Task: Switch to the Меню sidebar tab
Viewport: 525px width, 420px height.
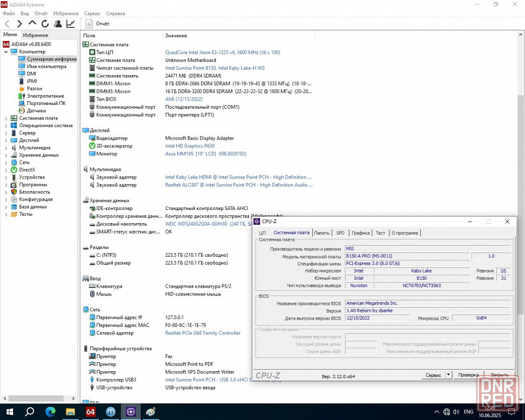Action: (10, 35)
